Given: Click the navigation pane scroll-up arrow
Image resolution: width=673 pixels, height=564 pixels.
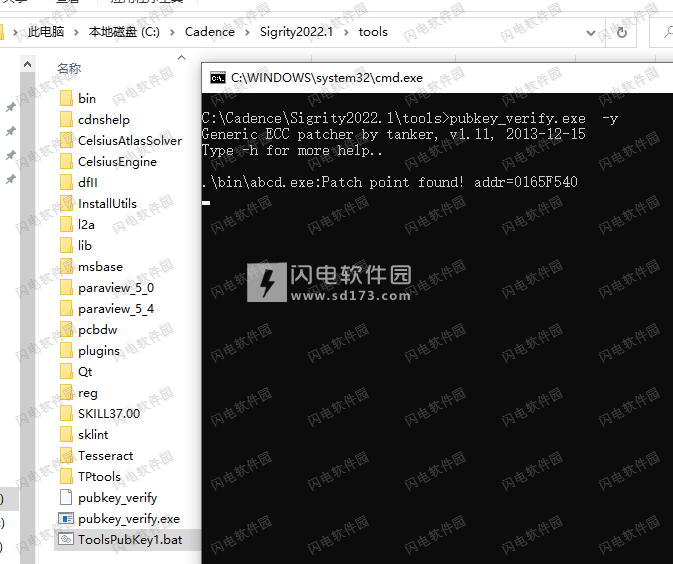Looking at the screenshot, I should [x=27, y=65].
